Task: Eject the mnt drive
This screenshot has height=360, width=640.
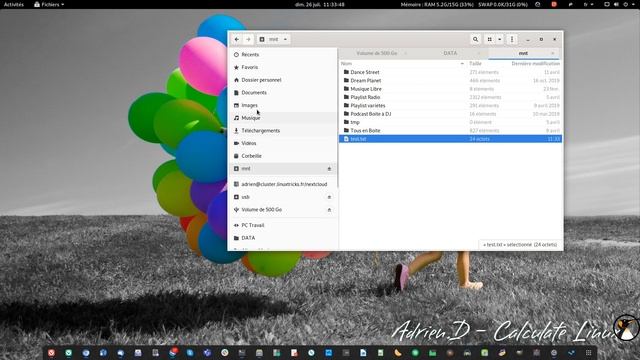Action: pyautogui.click(x=329, y=169)
